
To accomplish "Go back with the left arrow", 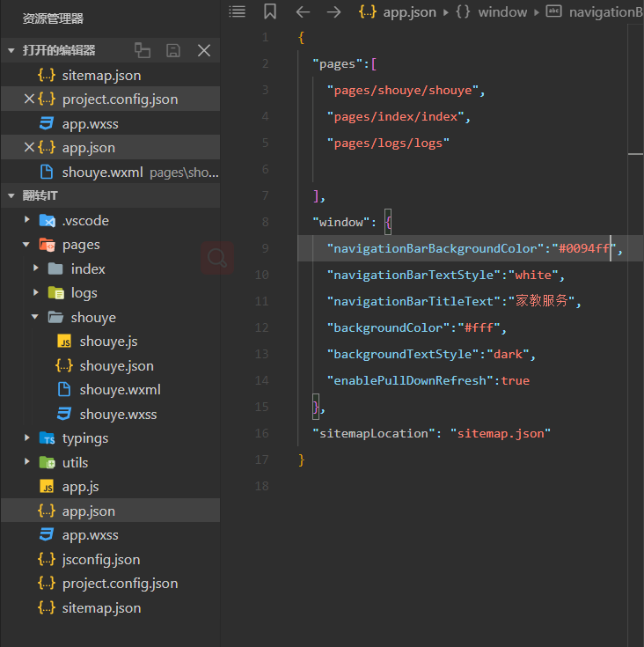I will [303, 12].
